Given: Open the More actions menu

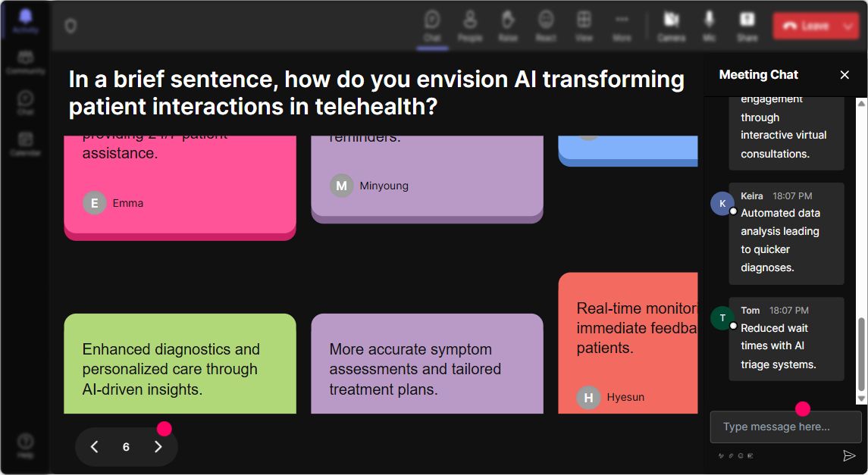Looking at the screenshot, I should (x=622, y=26).
